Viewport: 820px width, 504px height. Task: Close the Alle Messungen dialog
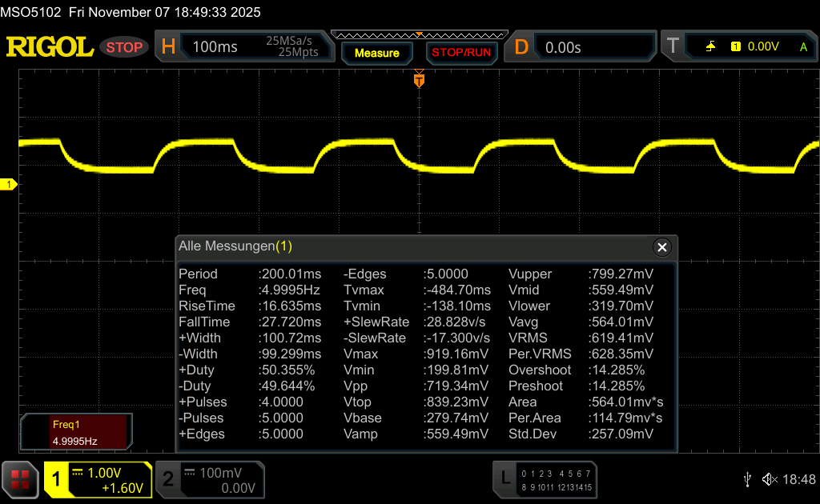[661, 247]
